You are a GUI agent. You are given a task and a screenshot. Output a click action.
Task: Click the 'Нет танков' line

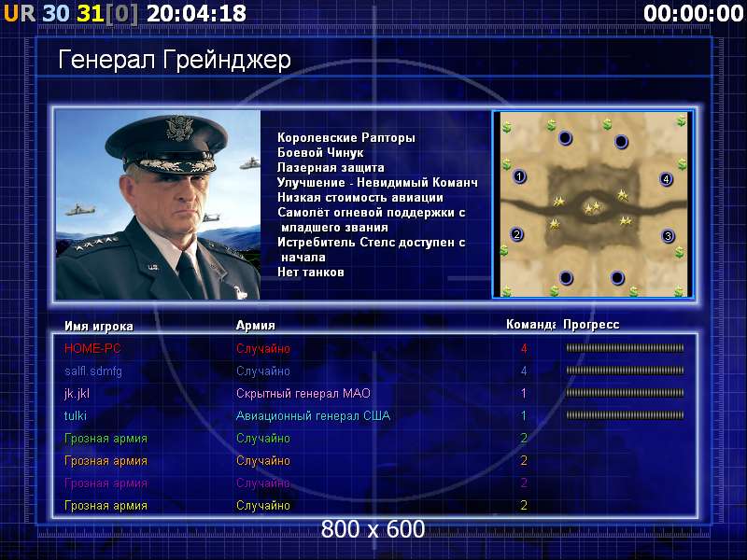(311, 273)
